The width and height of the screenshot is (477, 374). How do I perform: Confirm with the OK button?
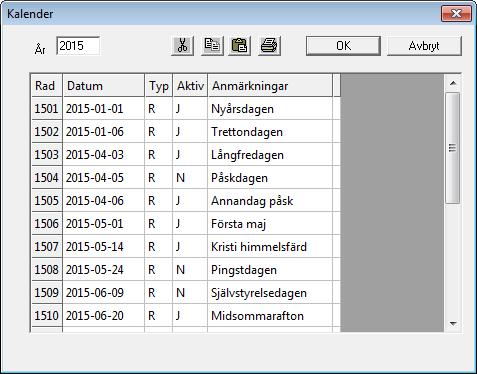(x=343, y=46)
